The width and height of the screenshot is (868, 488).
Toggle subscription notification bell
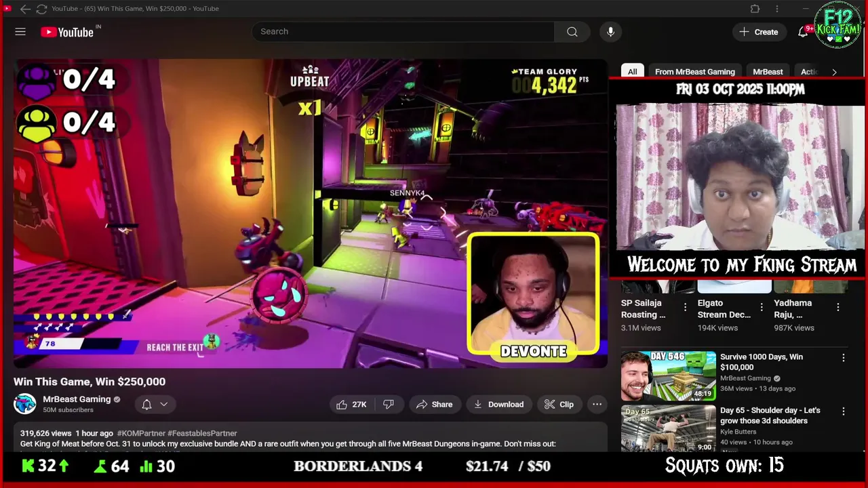point(146,405)
